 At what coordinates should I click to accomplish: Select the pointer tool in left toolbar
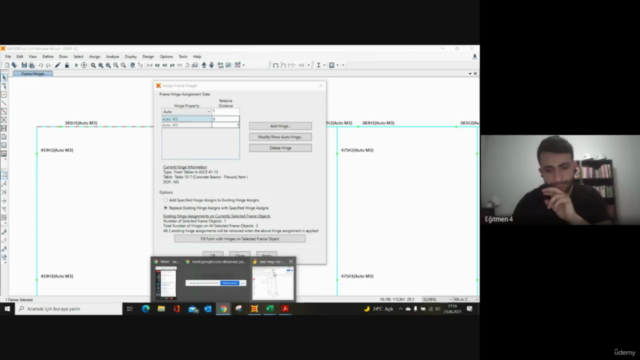point(4,78)
